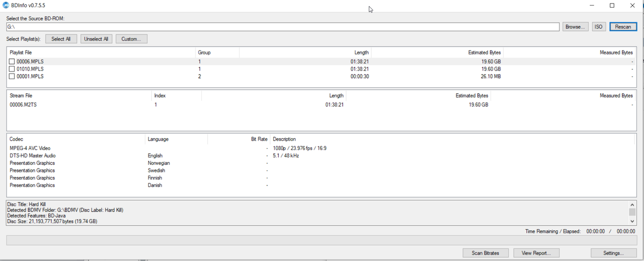Select the Danish subtitle language entry
Screen dimensions: 644x261
coord(155,185)
